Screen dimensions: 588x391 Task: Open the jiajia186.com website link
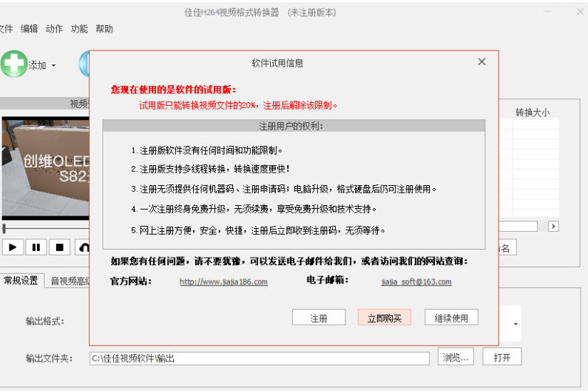tap(223, 281)
